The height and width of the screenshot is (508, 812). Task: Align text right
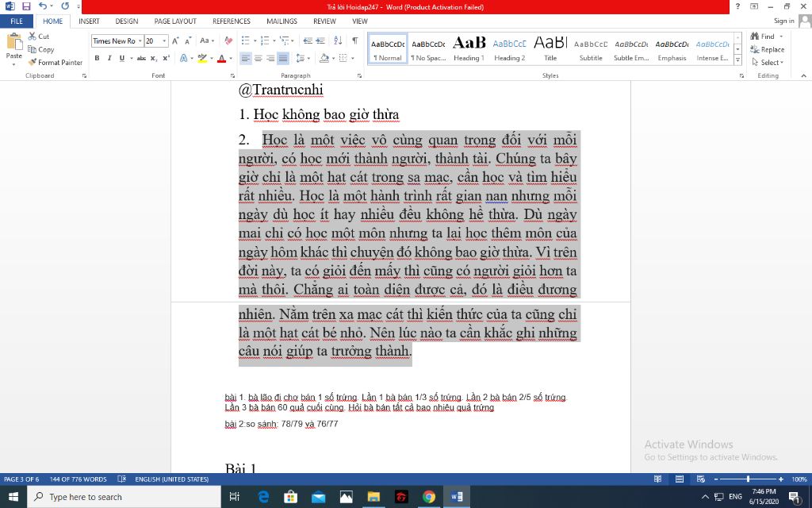click(x=270, y=58)
